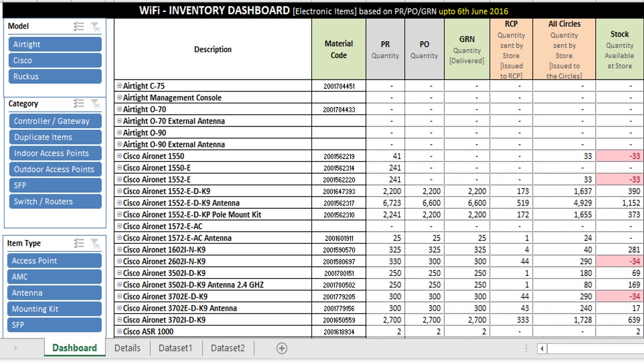This screenshot has height=362, width=644.
Task: Toggle multi-select in the Model slicer
Action: (78, 27)
